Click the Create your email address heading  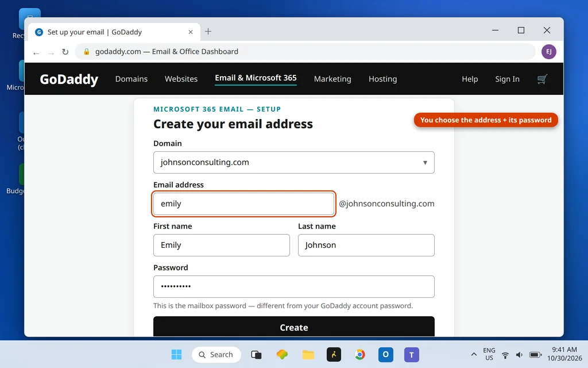click(x=233, y=124)
